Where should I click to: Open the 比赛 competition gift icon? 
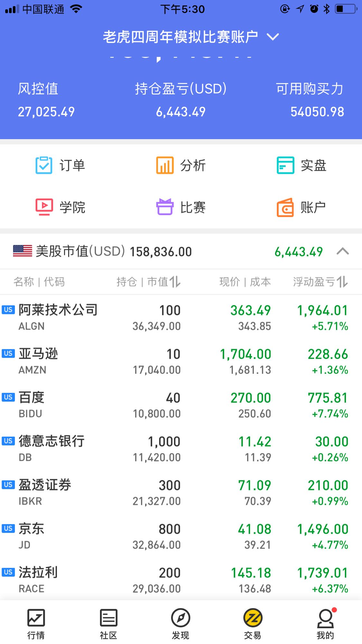click(x=165, y=207)
